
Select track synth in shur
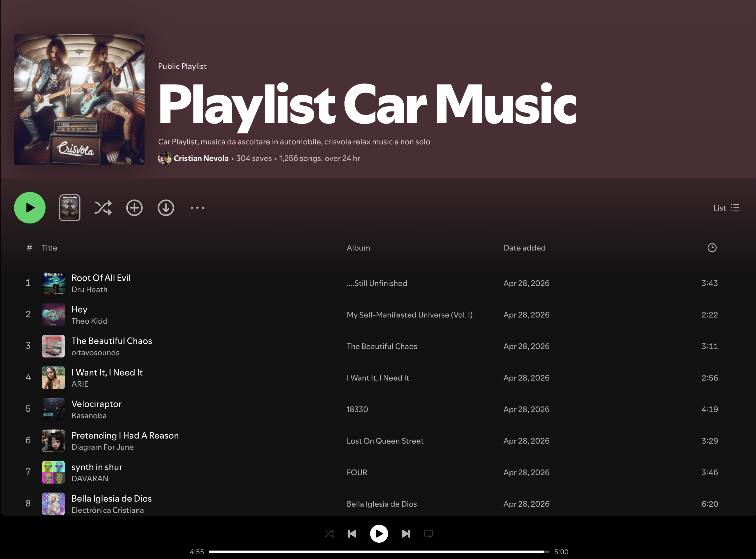(97, 467)
